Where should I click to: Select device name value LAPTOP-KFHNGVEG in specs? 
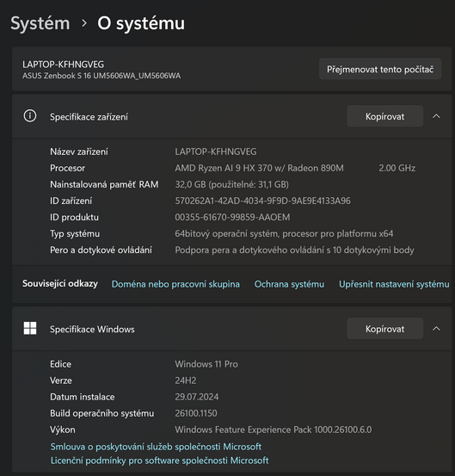pos(216,151)
